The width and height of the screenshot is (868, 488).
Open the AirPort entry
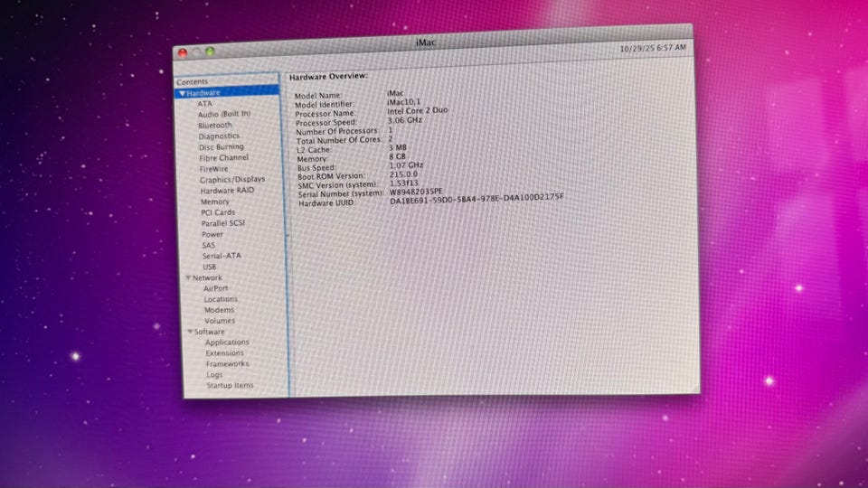pos(216,288)
